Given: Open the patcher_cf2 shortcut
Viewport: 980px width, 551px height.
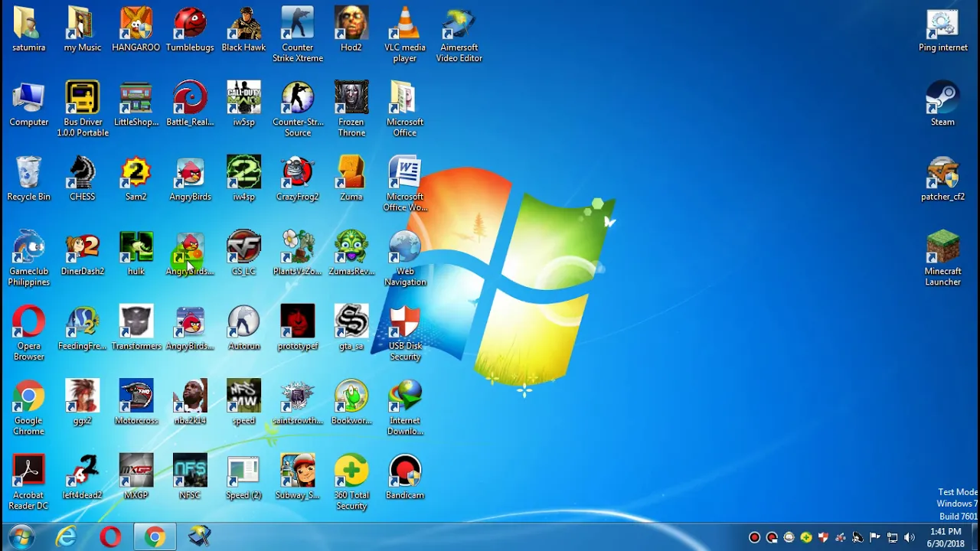Looking at the screenshot, I should (x=942, y=179).
